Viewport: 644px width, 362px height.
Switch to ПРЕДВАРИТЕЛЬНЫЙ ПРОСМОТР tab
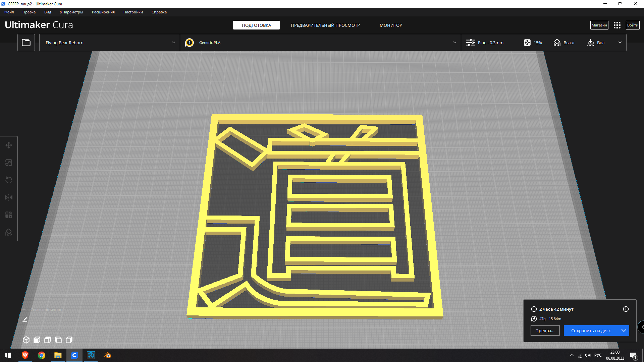(325, 25)
